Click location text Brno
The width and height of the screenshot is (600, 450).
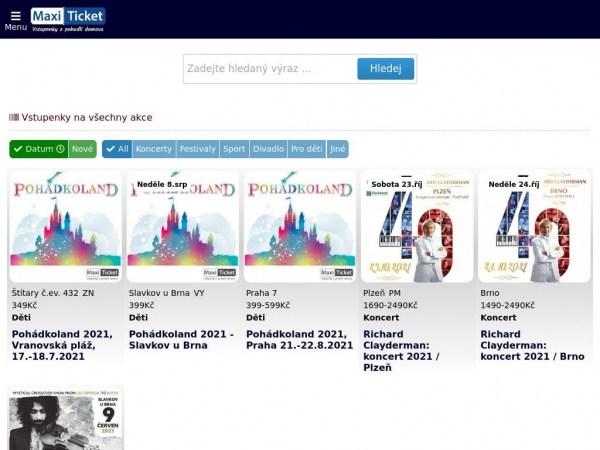pos(490,293)
